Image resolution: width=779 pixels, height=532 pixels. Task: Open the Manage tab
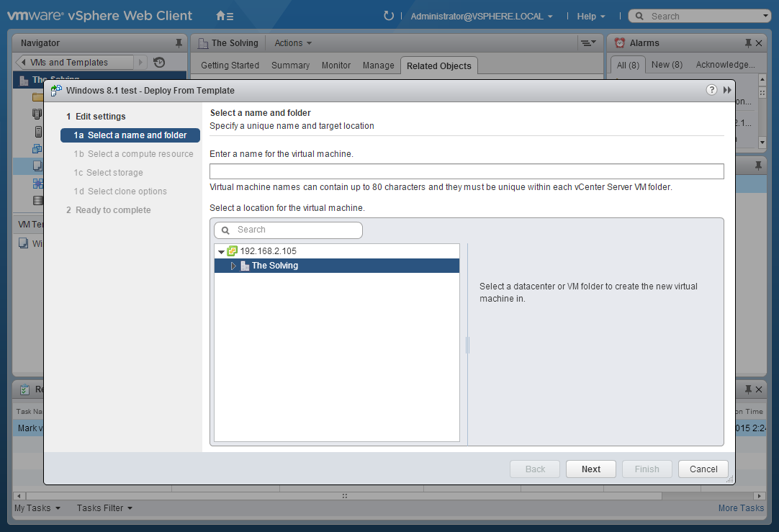click(378, 65)
